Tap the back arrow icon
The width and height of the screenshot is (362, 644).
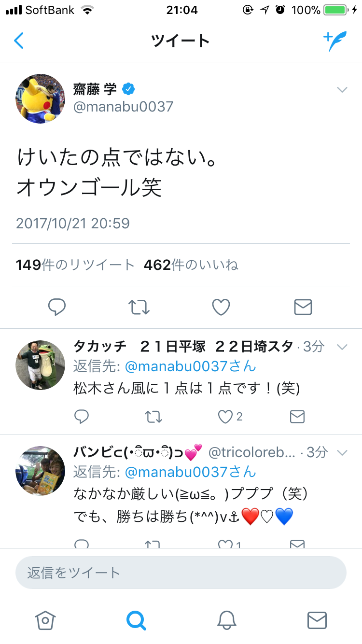(x=19, y=41)
